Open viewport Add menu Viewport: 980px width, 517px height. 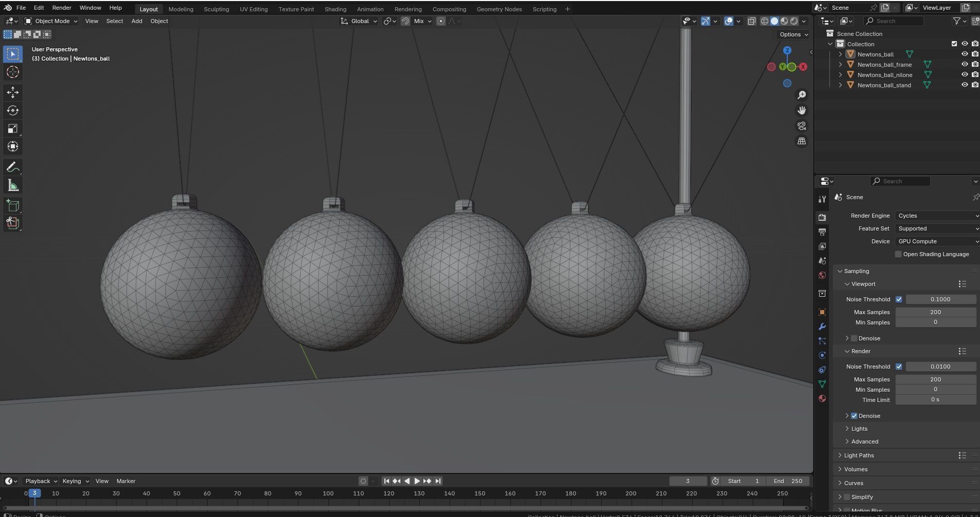tap(137, 21)
